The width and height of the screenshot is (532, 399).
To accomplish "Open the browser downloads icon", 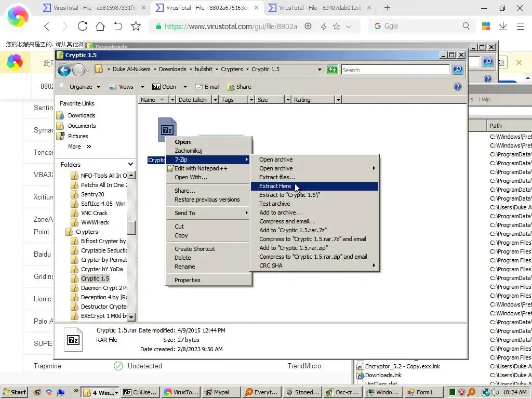I will click(x=503, y=26).
